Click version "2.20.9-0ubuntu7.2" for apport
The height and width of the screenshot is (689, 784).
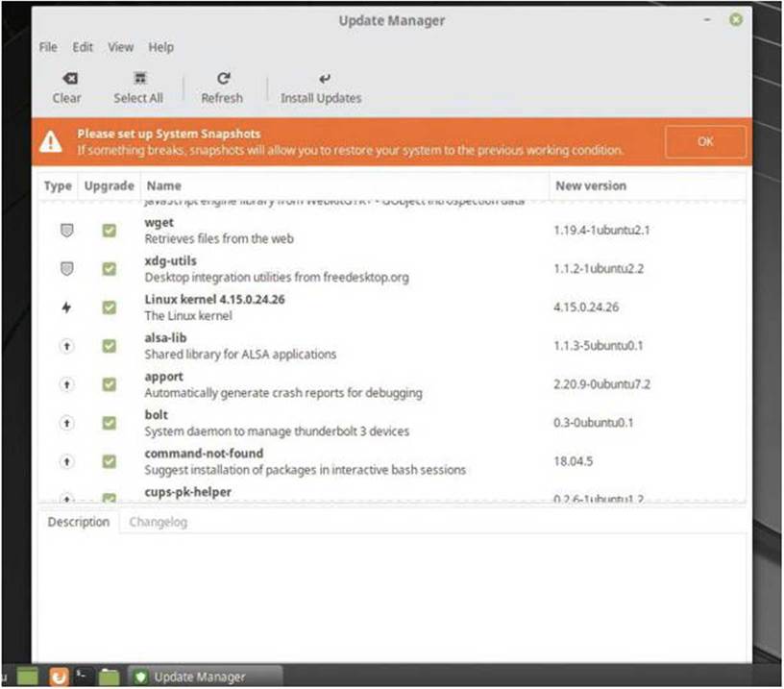tap(602, 384)
